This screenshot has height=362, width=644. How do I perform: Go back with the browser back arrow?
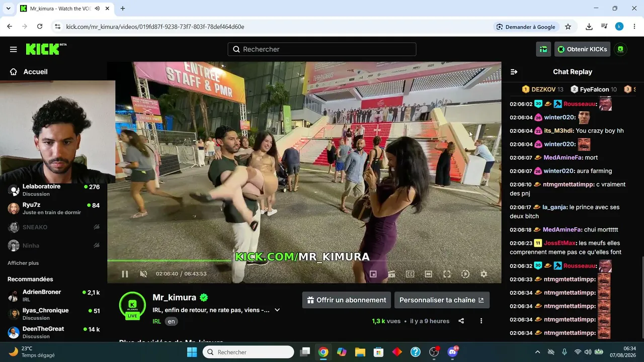click(x=10, y=27)
